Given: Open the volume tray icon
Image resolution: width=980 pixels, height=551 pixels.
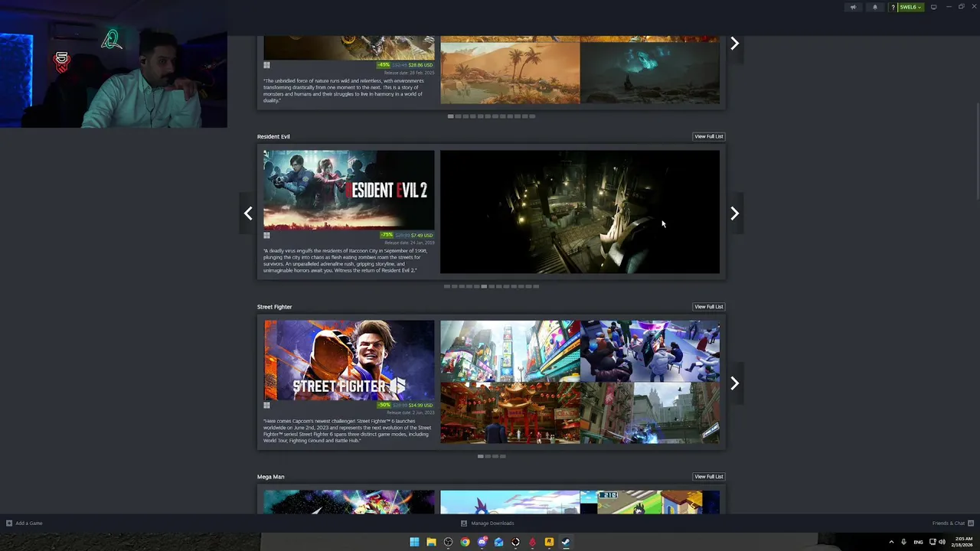Looking at the screenshot, I should [942, 542].
